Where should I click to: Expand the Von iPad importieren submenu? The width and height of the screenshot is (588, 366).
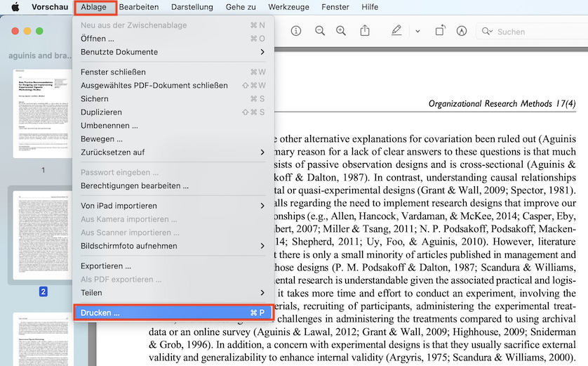(x=173, y=206)
